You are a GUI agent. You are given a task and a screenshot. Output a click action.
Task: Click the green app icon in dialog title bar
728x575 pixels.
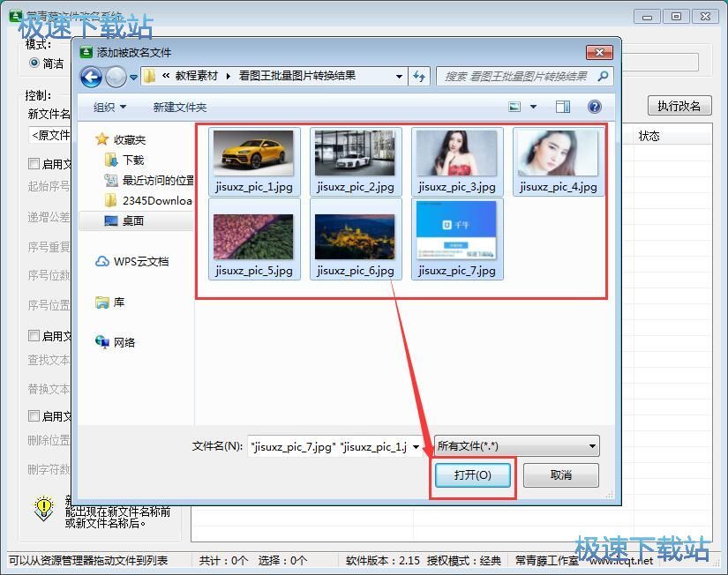click(86, 52)
